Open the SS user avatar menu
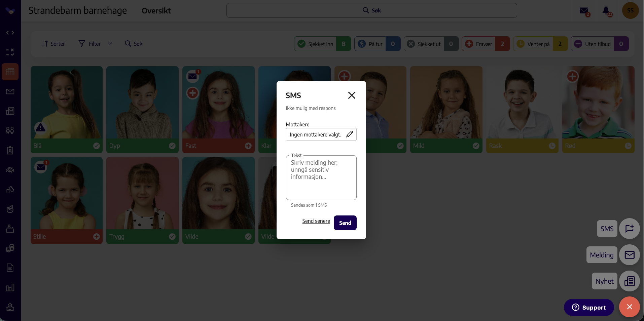The width and height of the screenshot is (644, 321). [630, 10]
